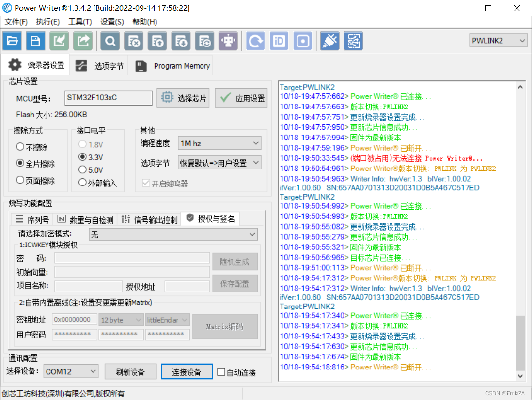Click the 密钥地址 0x00000000 field

point(74,320)
